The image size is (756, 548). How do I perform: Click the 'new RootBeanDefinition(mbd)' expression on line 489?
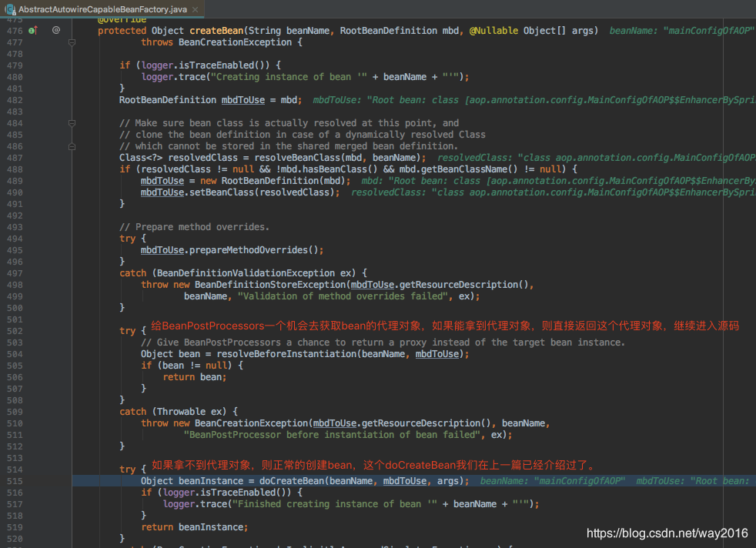[x=273, y=181]
